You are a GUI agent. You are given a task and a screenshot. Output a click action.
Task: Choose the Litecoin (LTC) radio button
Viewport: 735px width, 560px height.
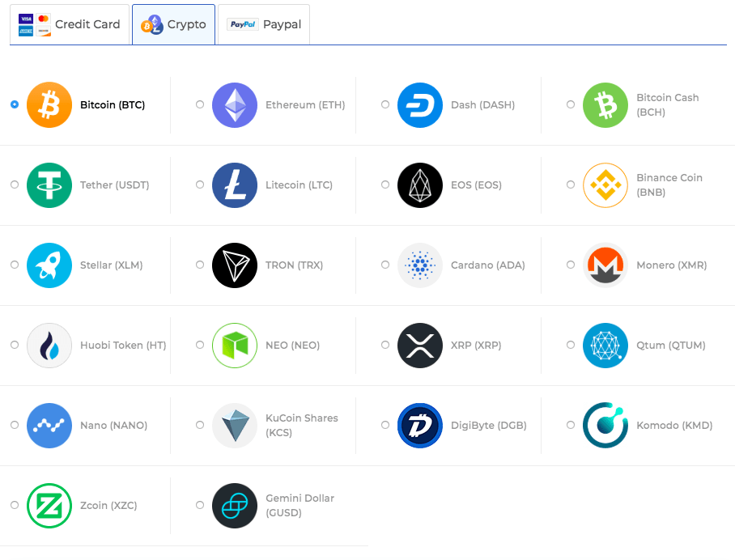pos(200,185)
